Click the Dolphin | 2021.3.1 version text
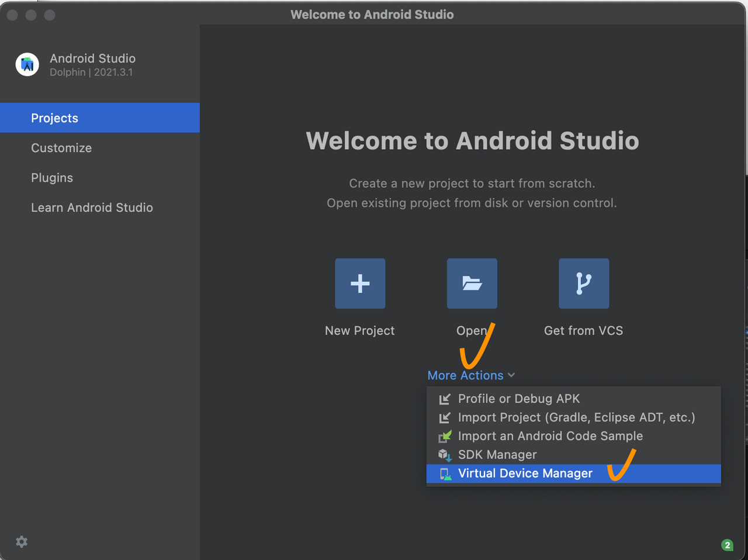This screenshot has height=560, width=748. coord(91,72)
